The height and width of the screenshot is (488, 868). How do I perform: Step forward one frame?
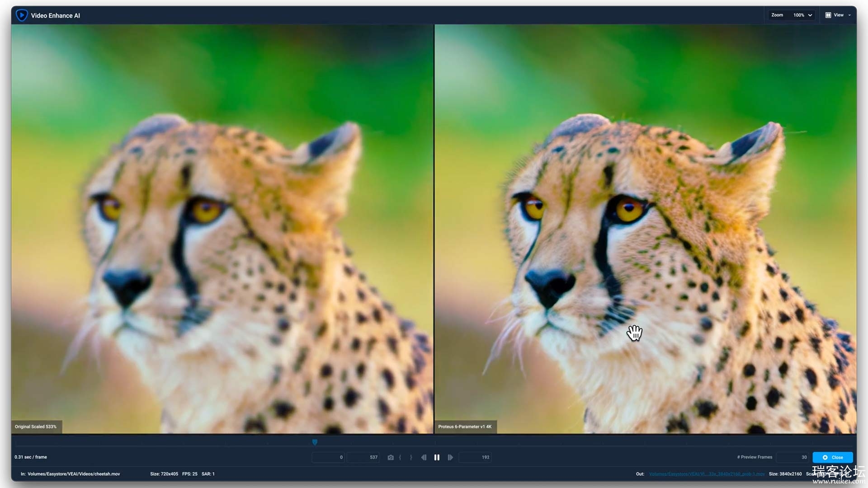point(450,457)
